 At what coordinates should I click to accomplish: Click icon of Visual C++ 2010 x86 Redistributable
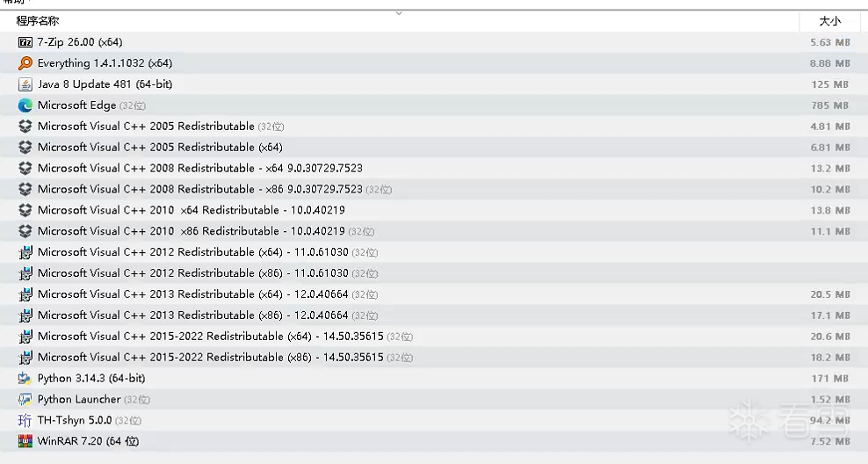point(25,231)
